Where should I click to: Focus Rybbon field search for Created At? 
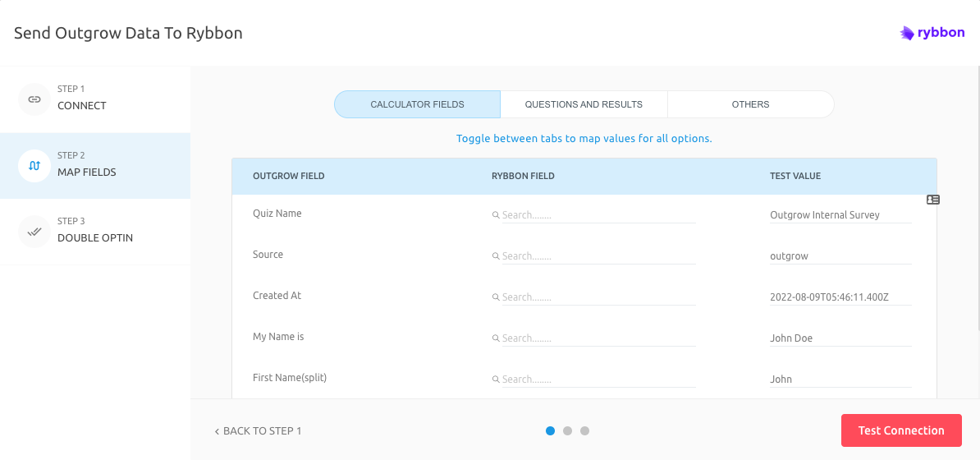[x=598, y=297]
